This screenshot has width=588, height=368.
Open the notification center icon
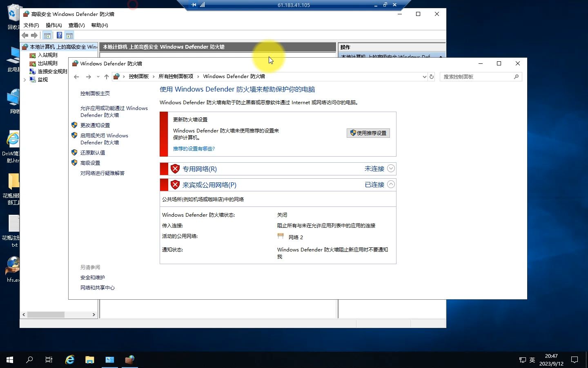(575, 360)
